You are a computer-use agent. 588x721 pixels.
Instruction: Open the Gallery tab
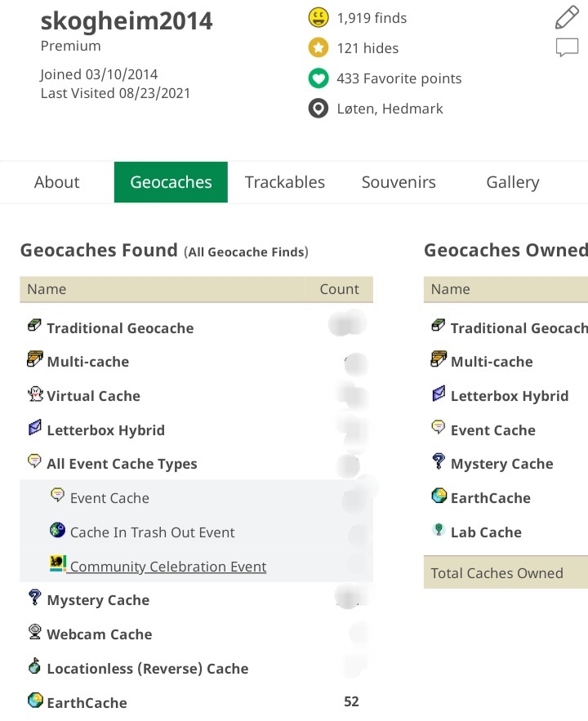[x=513, y=182]
